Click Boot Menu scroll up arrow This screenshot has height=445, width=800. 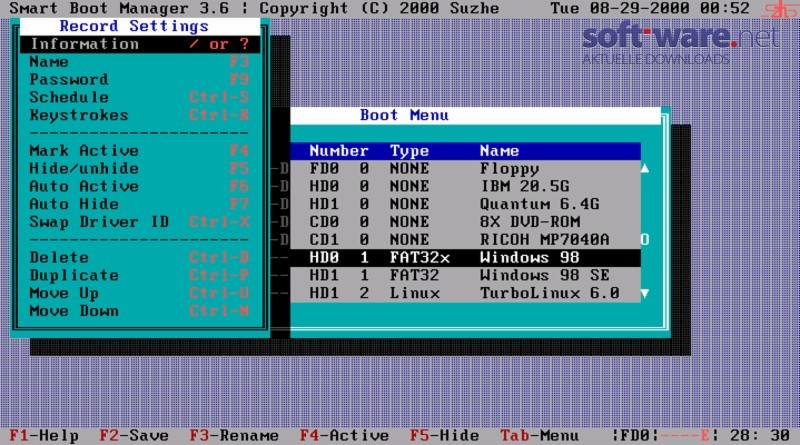645,168
